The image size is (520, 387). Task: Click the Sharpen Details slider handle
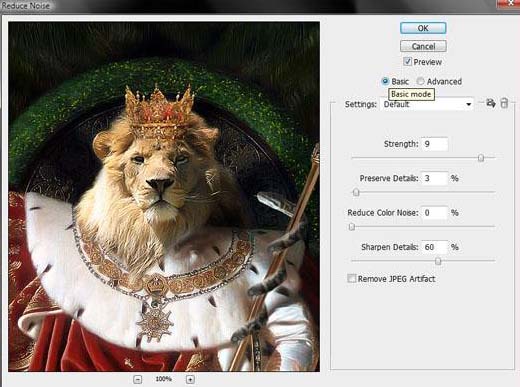pos(438,261)
